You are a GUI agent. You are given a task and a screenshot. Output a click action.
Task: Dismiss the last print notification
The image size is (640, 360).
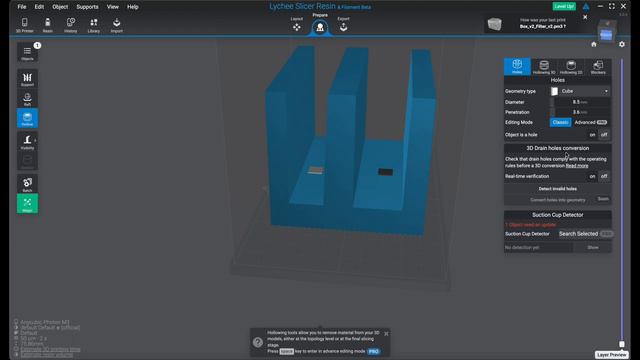pyautogui.click(x=585, y=17)
